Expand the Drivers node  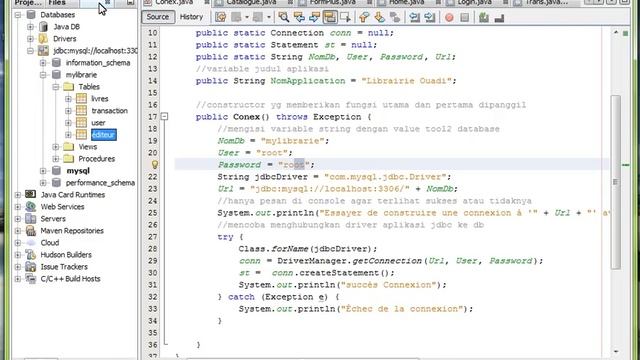point(31,39)
